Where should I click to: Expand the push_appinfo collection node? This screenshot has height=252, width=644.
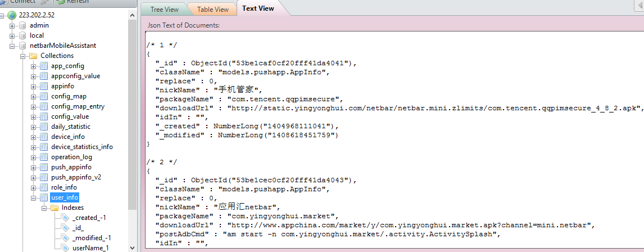(34, 167)
